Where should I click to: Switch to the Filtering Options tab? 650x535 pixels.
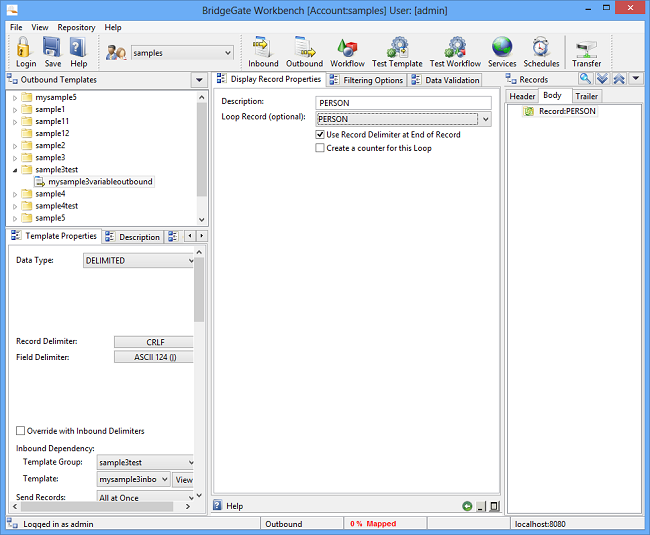(x=366, y=80)
